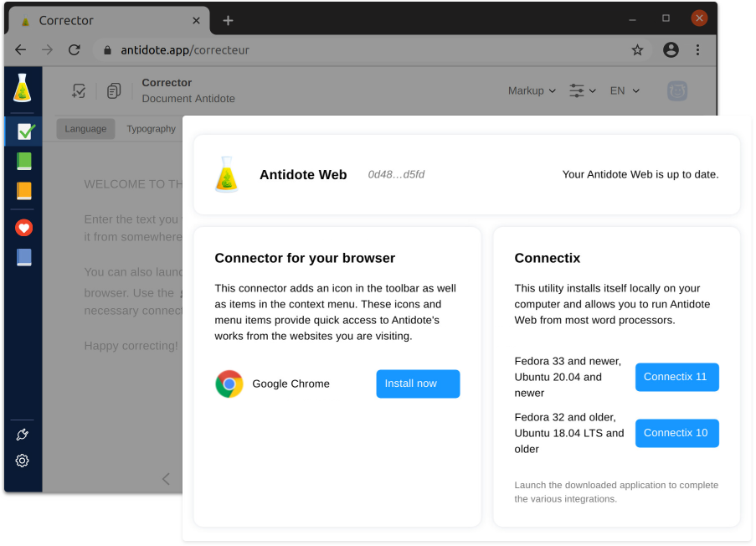
Task: Expand the Markup dropdown
Action: pyautogui.click(x=532, y=90)
